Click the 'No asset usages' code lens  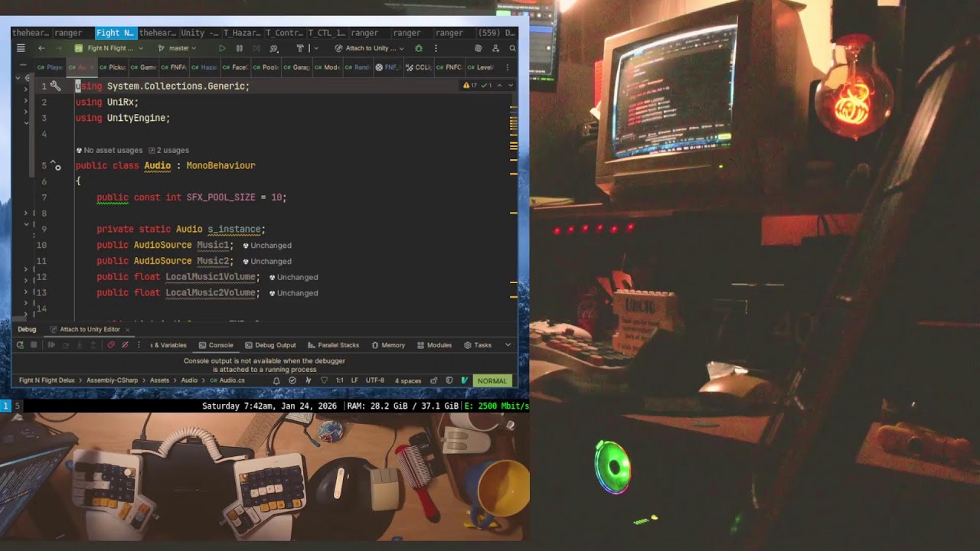[109, 150]
